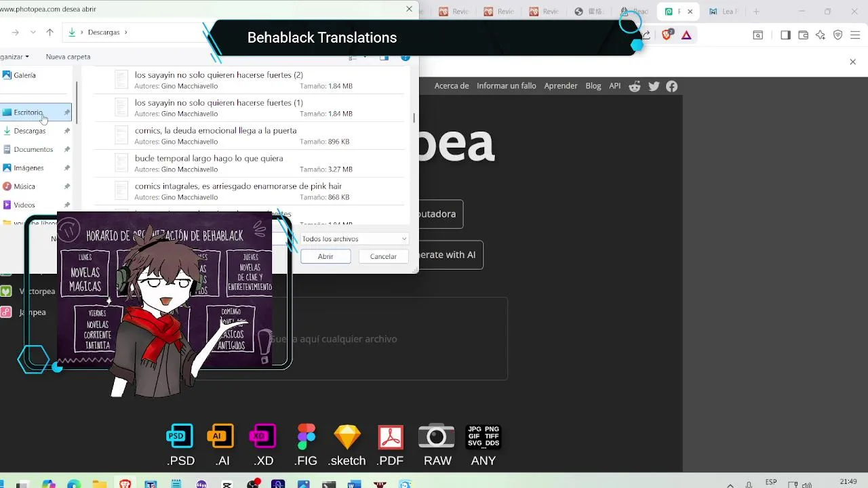Image resolution: width=868 pixels, height=488 pixels.
Task: Open the .AI format icon
Action: point(221,445)
